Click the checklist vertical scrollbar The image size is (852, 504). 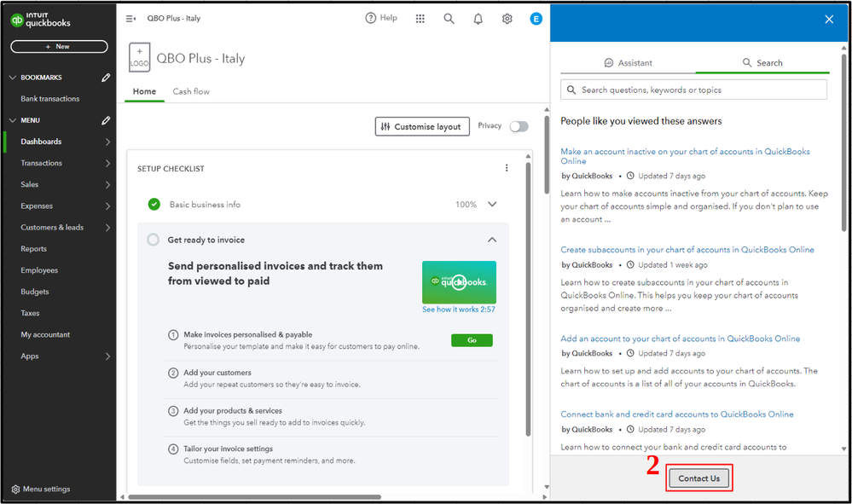(528, 298)
